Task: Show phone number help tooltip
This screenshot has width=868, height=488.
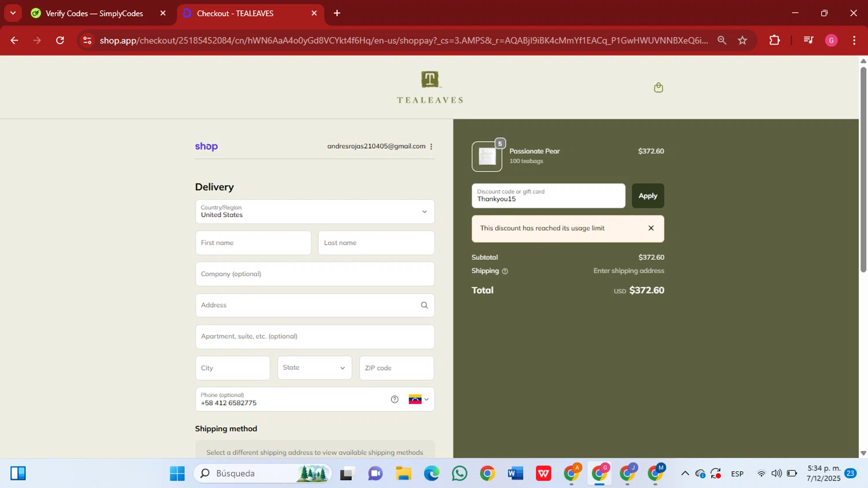Action: (395, 399)
